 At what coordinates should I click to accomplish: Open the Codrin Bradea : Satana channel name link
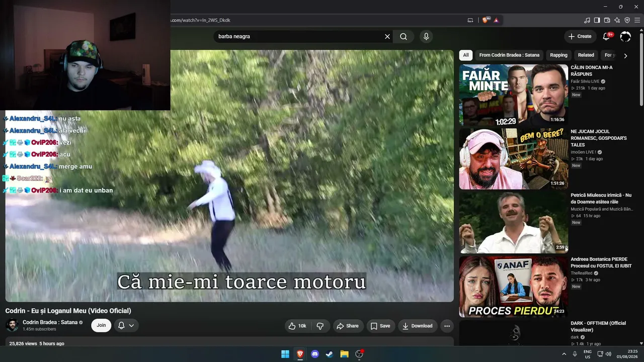(50, 322)
